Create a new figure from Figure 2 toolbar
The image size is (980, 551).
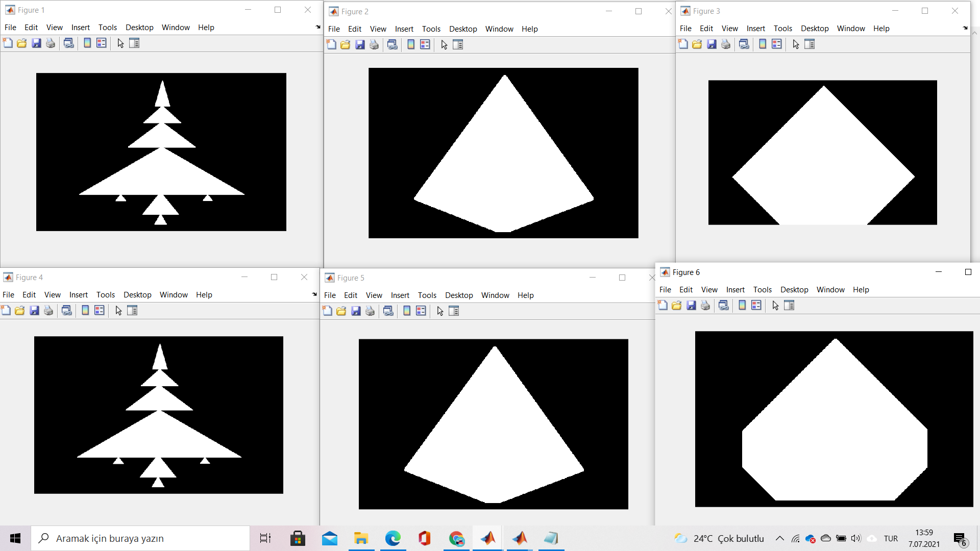click(332, 45)
